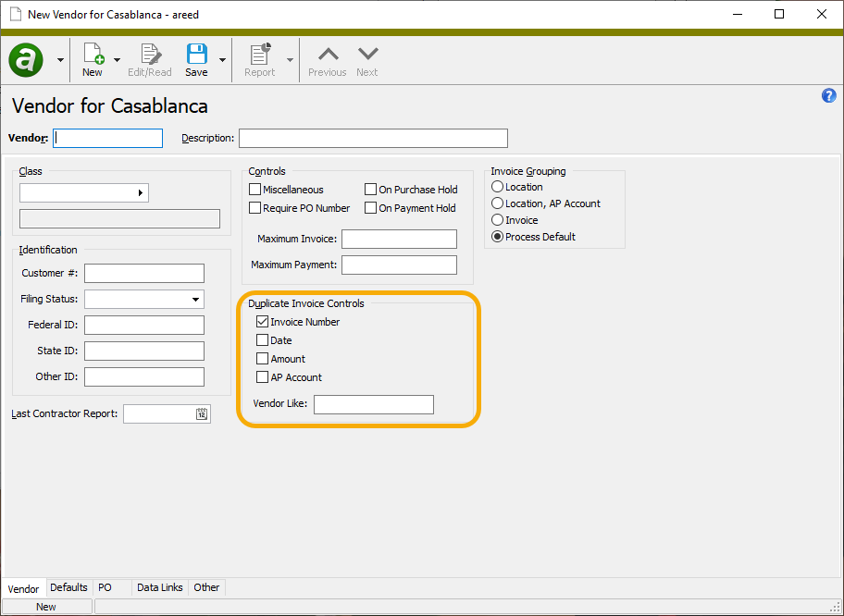This screenshot has height=616, width=844.
Task: Click the New button at bottom left
Action: coord(46,606)
